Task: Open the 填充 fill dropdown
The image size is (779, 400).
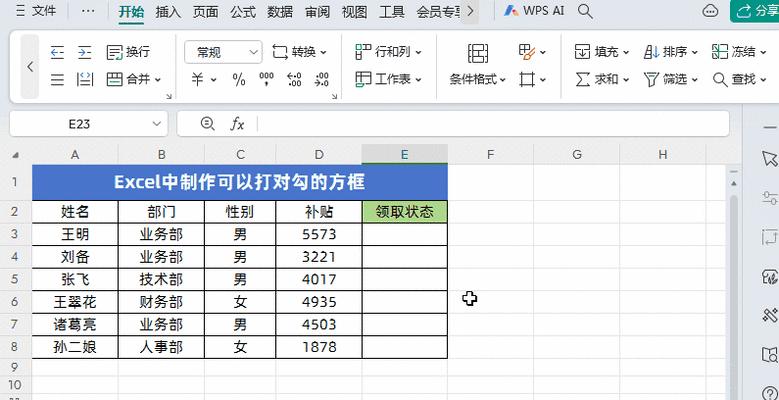Action: (602, 52)
